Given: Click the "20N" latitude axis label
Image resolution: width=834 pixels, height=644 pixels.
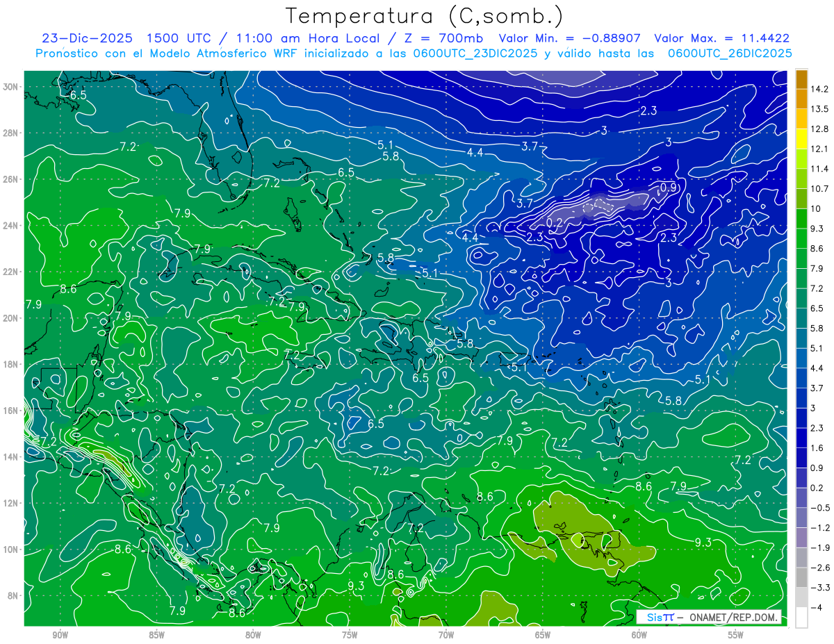Looking at the screenshot, I should click(12, 318).
